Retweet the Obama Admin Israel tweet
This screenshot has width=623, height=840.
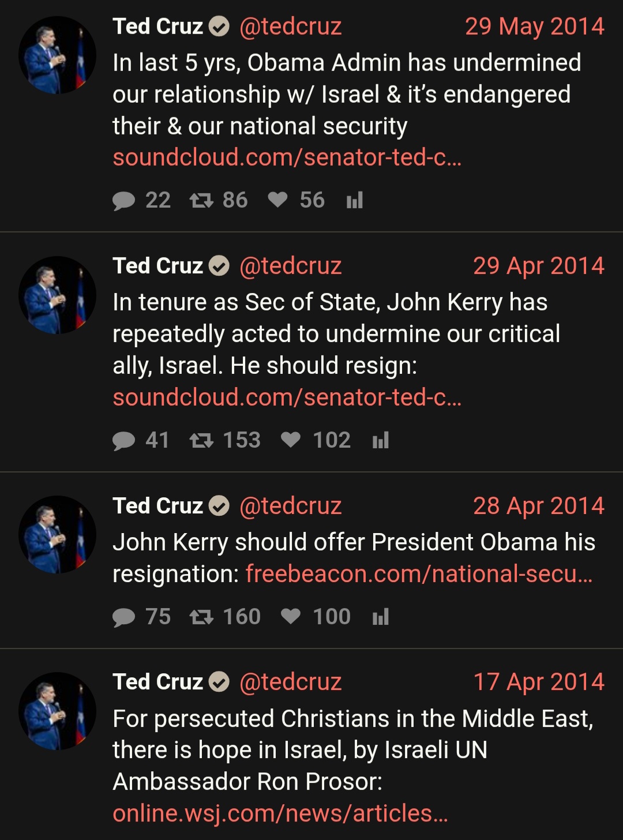pyautogui.click(x=201, y=201)
